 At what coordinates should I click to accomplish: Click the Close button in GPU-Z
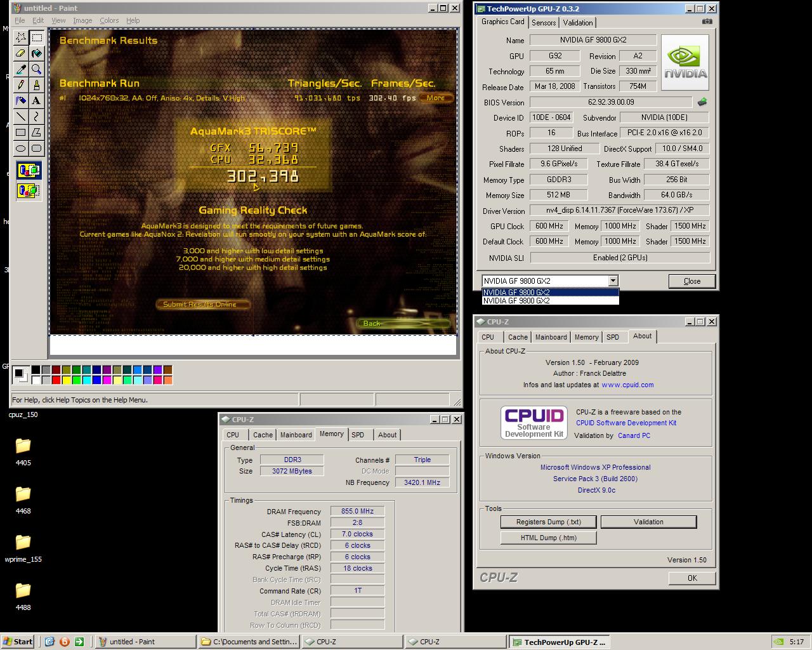[x=692, y=281]
